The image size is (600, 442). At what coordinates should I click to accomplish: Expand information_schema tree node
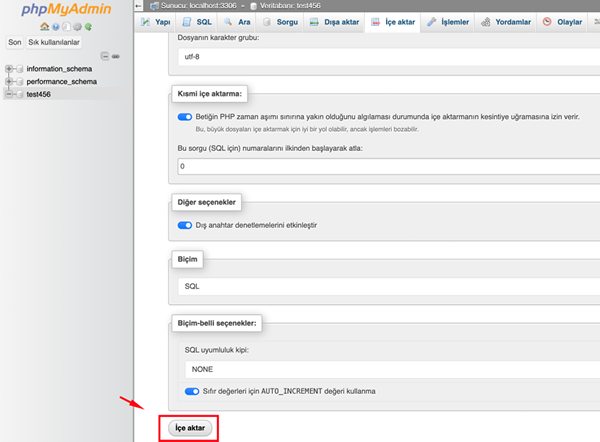[9, 69]
